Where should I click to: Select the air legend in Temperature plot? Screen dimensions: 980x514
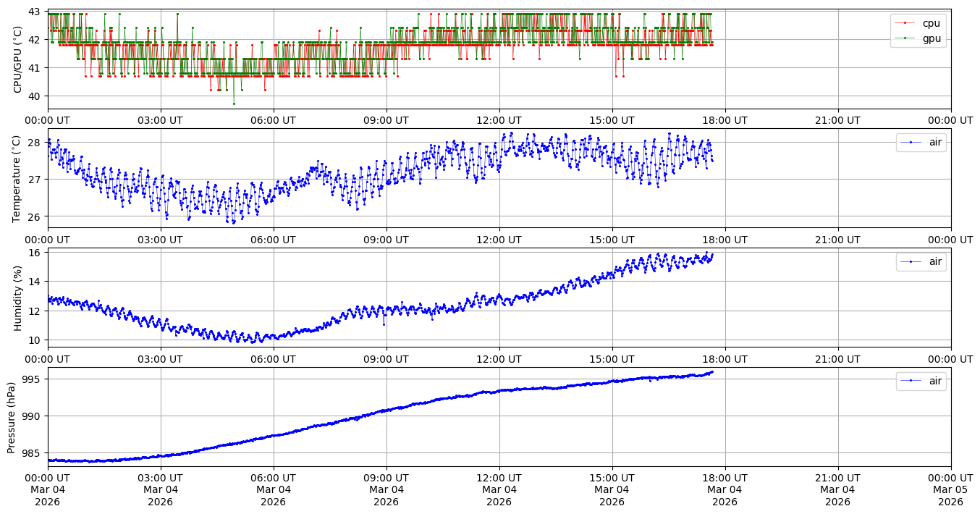pyautogui.click(x=935, y=143)
